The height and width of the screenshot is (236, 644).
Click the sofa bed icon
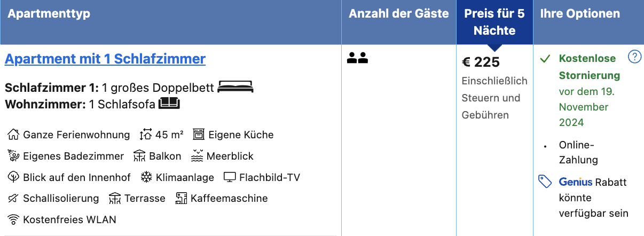point(170,103)
